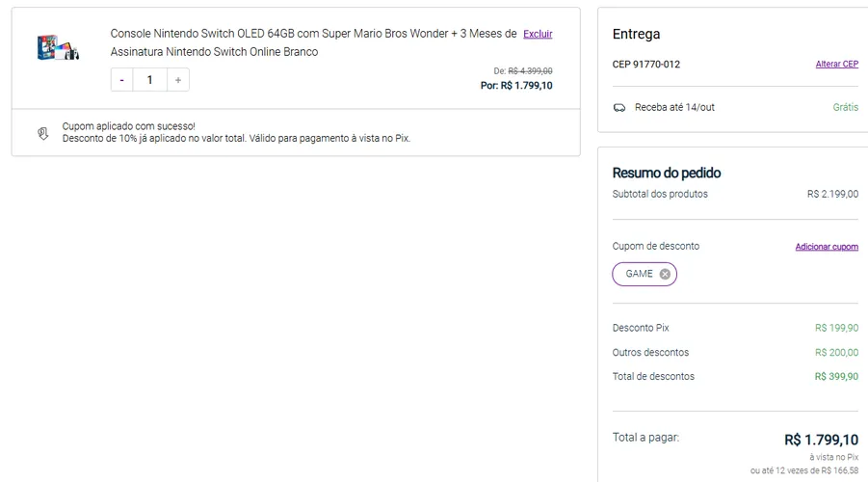Click the quantity field showing 1
This screenshot has width=868, height=482.
pos(149,80)
